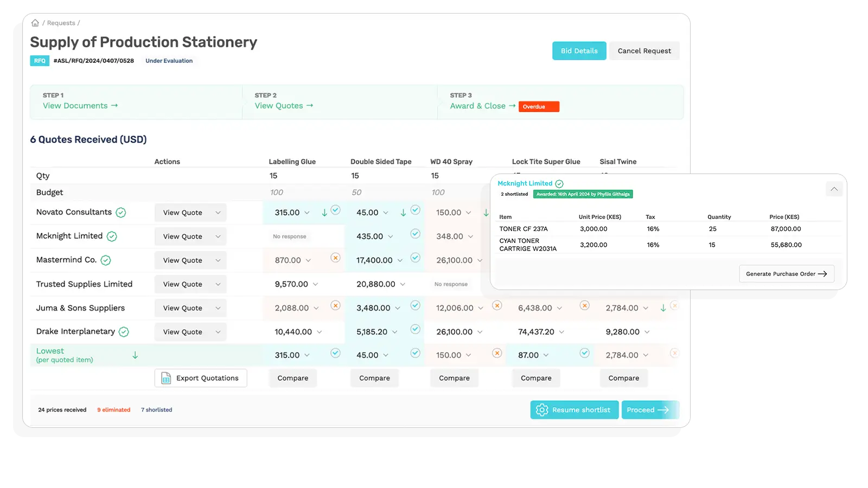Screen dimensions: 868x488
Task: Expand price details for Drake's 10,440.00 quote
Action: (320, 332)
